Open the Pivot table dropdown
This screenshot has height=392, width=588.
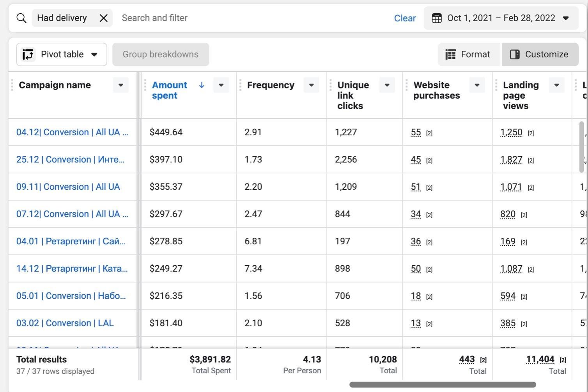62,55
